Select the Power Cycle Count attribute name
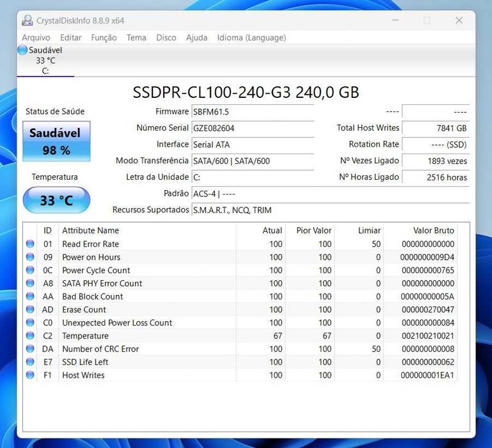Screen dimensions: 492x448 click(96, 270)
